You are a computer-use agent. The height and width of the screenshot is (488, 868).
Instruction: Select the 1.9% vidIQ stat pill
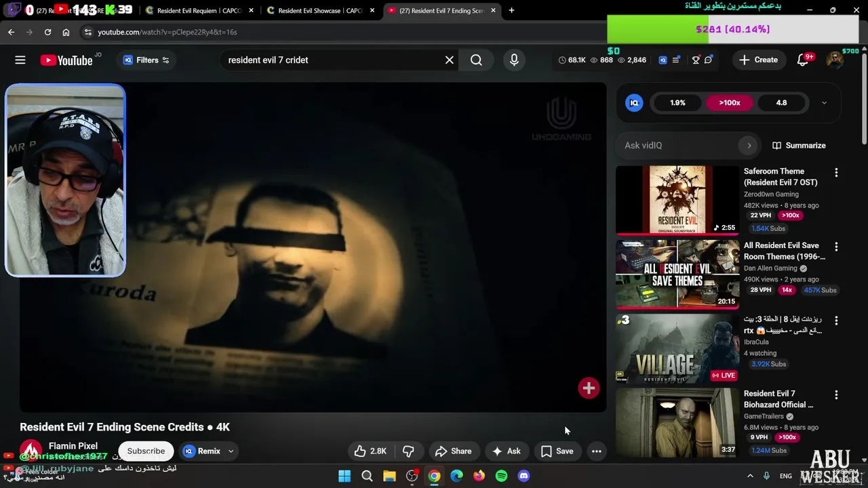677,103
